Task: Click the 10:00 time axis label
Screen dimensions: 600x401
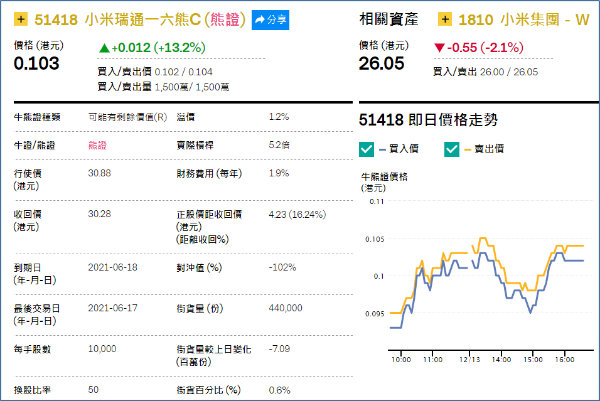Action: [401, 360]
